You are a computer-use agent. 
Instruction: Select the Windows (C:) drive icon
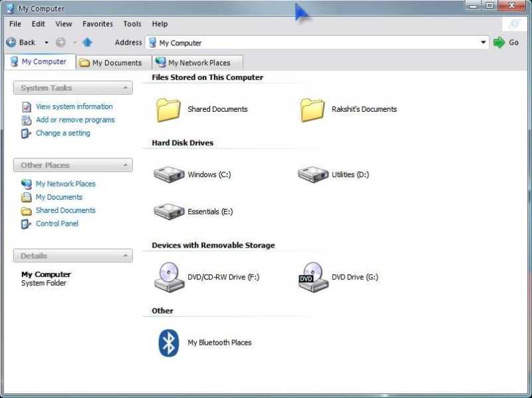(169, 173)
